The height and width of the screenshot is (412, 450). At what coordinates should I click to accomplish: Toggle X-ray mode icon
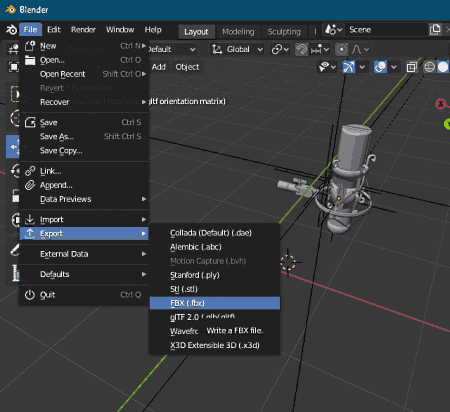[x=411, y=67]
